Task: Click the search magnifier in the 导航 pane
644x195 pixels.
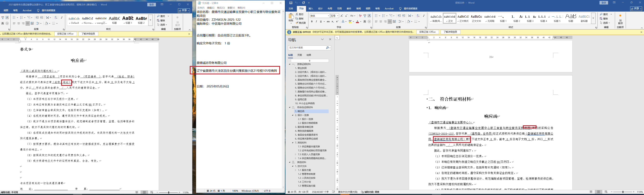Action: 327,48
